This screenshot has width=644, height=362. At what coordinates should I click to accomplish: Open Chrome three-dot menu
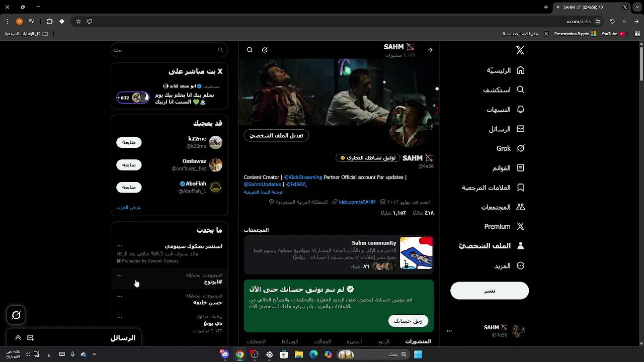(x=7, y=22)
